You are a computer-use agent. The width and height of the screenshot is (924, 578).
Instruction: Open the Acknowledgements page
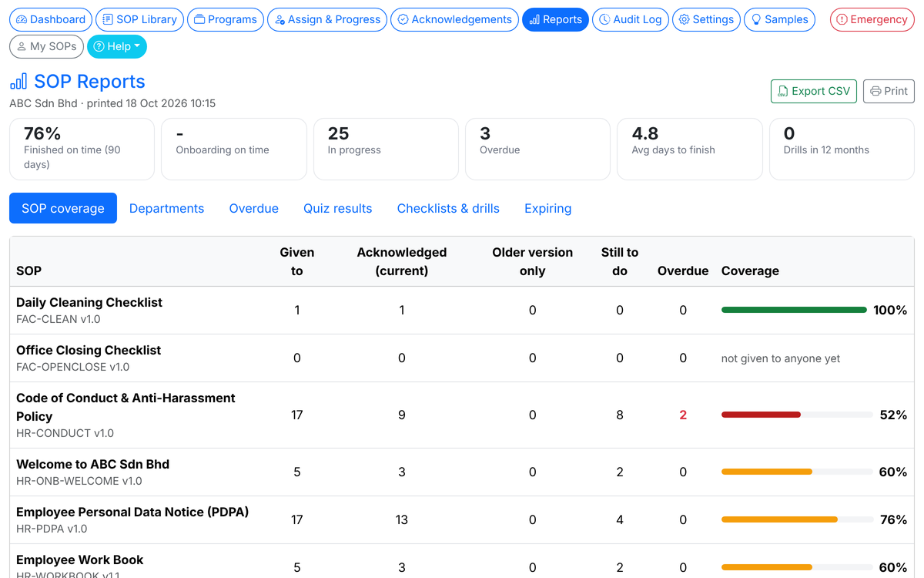(x=454, y=19)
